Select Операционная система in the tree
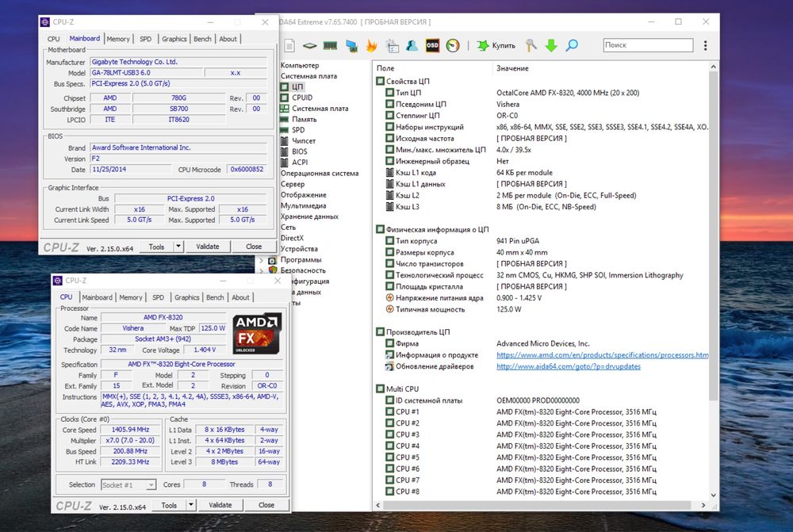The width and height of the screenshot is (793, 532). click(320, 173)
